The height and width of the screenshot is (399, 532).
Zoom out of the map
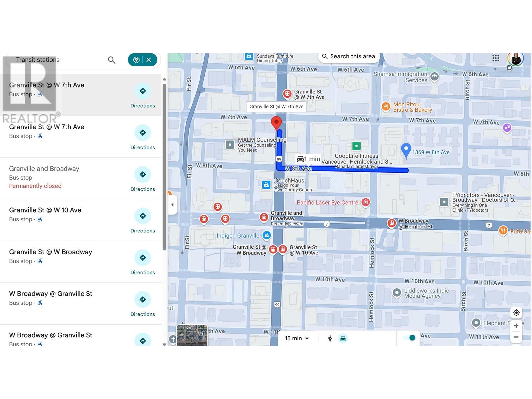click(x=516, y=337)
